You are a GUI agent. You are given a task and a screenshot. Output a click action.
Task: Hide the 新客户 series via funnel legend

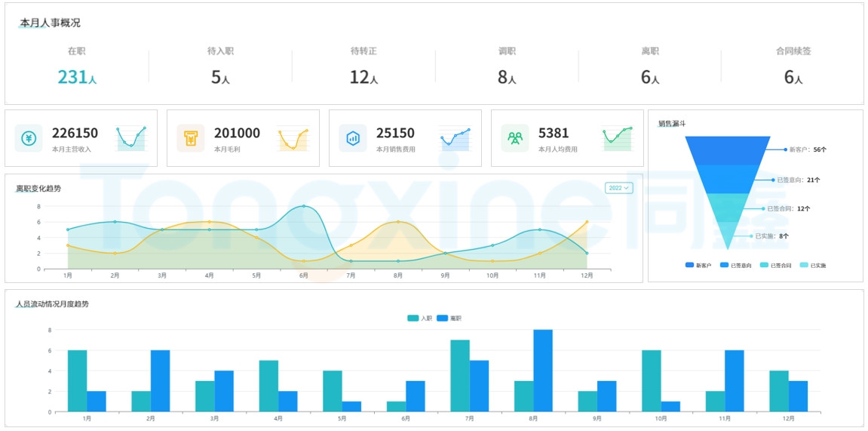[698, 265]
